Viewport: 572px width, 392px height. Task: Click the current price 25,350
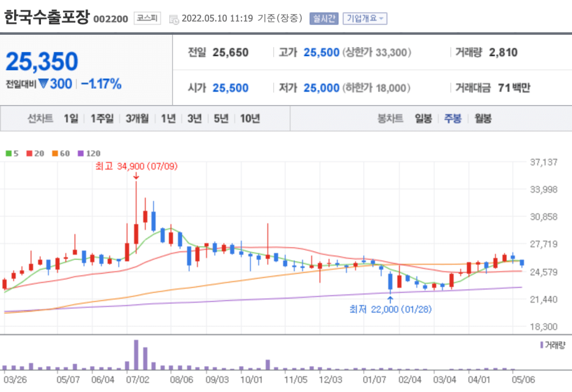click(x=42, y=61)
